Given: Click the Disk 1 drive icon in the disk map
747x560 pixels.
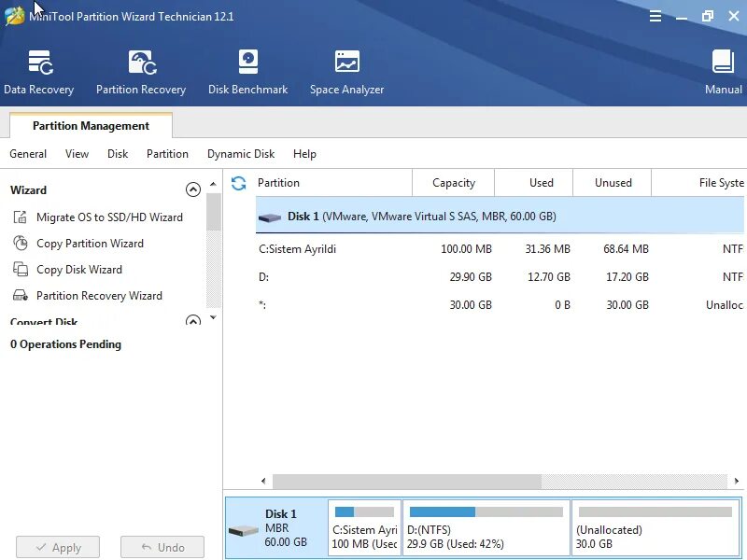Looking at the screenshot, I should click(244, 530).
